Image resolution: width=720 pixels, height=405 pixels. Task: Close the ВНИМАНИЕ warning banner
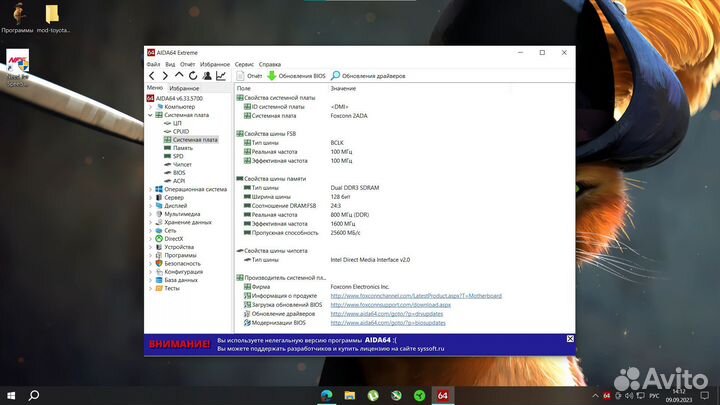coord(570,339)
